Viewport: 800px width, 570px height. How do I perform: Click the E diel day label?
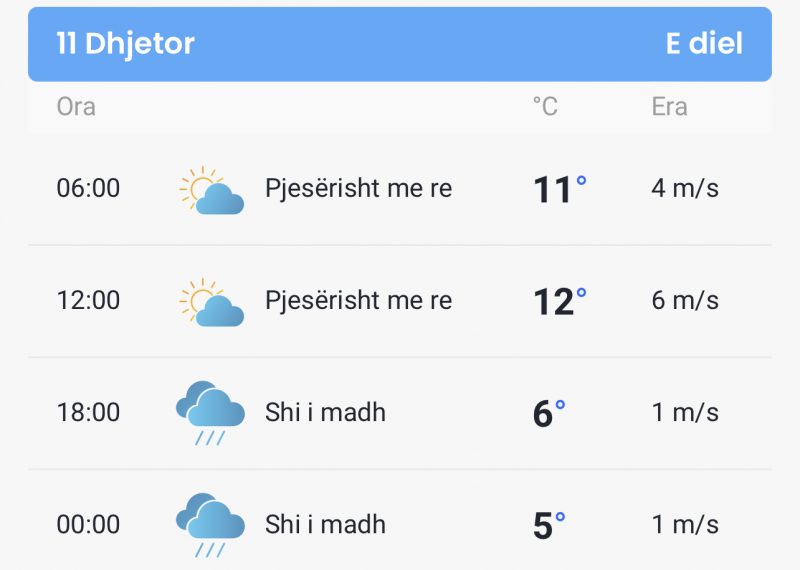click(x=704, y=44)
